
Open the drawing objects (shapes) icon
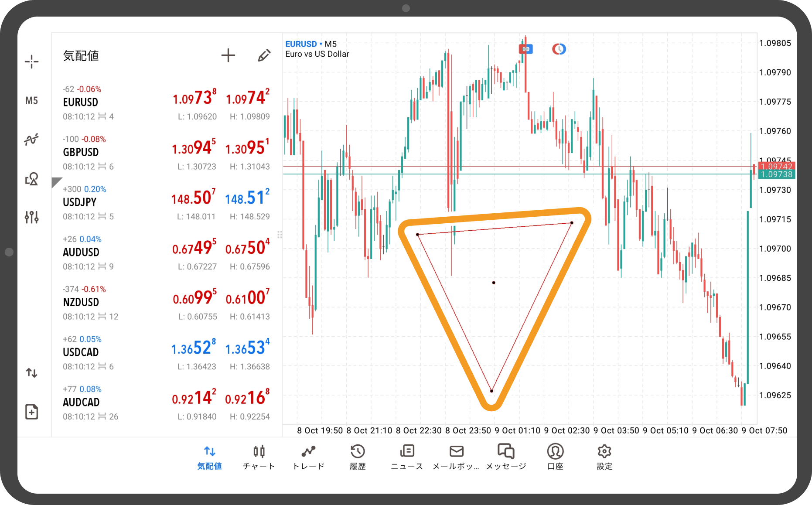tap(31, 178)
